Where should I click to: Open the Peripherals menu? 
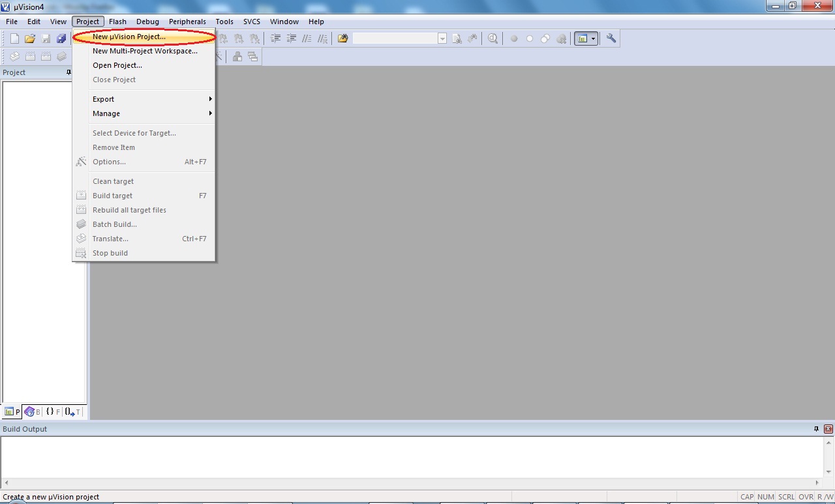(x=187, y=22)
